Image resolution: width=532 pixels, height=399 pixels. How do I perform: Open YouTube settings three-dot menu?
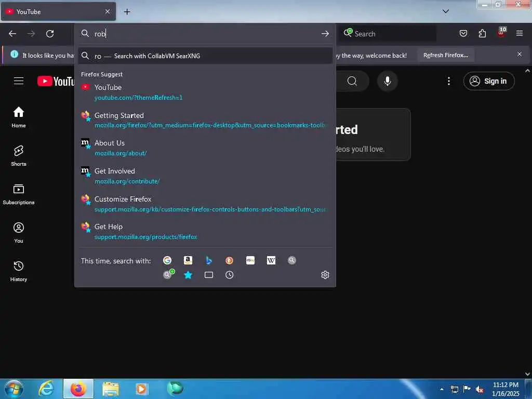coord(448,81)
